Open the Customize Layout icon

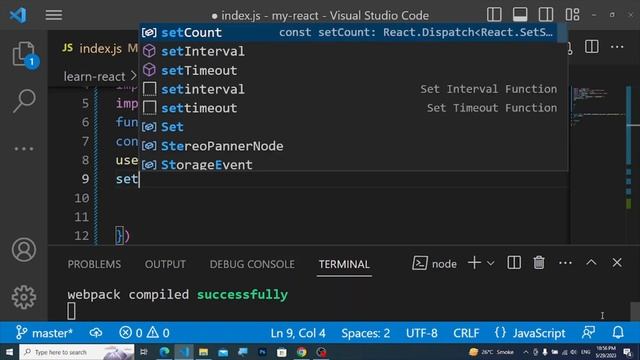(x=572, y=15)
